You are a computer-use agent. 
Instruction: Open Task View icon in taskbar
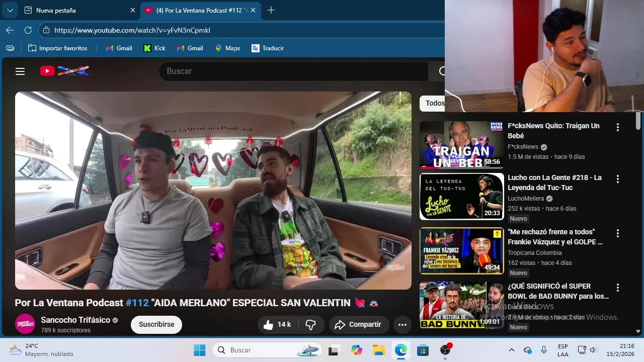pos(333,350)
